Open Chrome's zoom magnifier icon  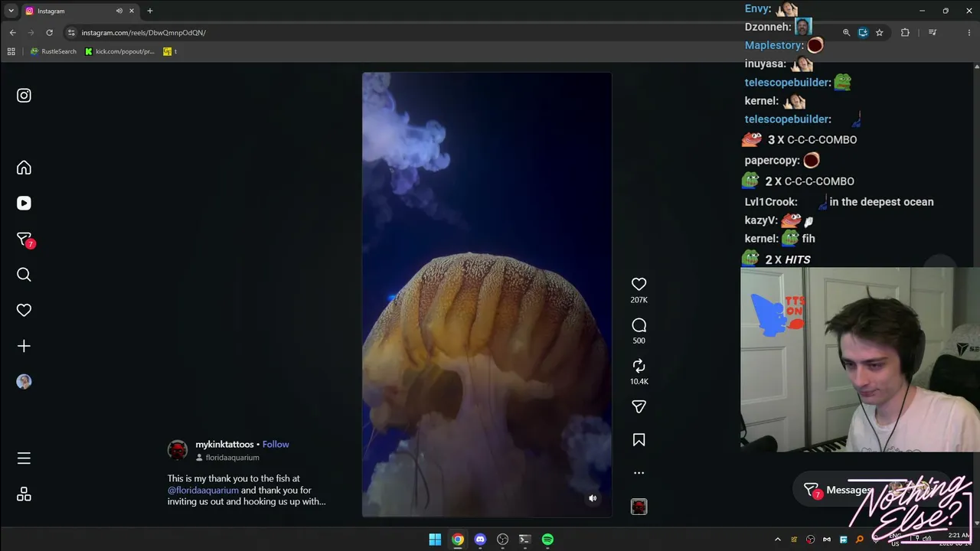pos(846,33)
